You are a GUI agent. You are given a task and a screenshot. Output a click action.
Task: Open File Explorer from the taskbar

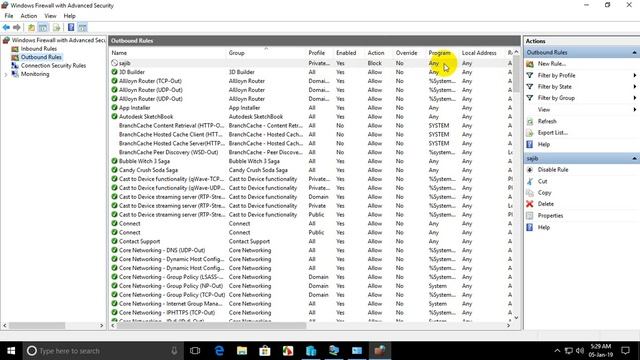(x=242, y=351)
